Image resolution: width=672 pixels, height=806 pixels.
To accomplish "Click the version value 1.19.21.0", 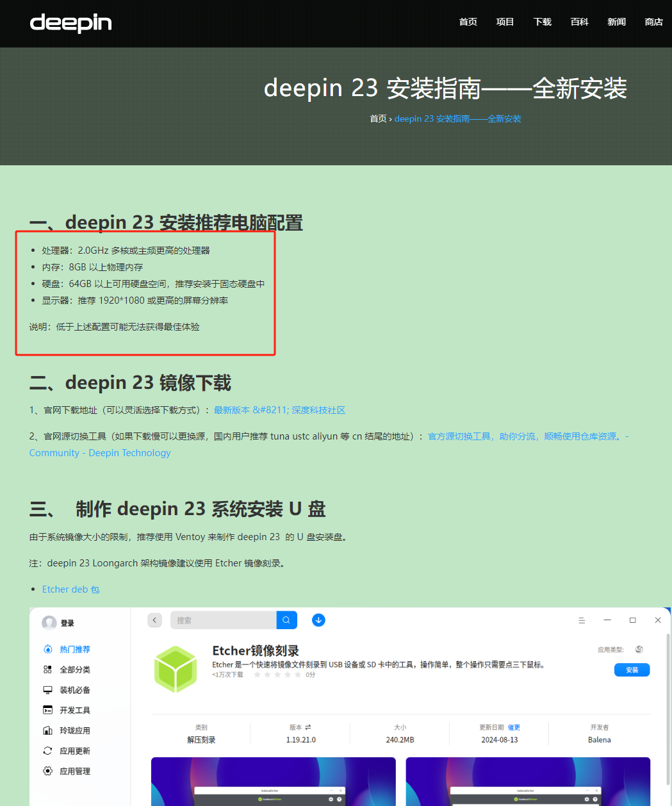I will tap(301, 740).
